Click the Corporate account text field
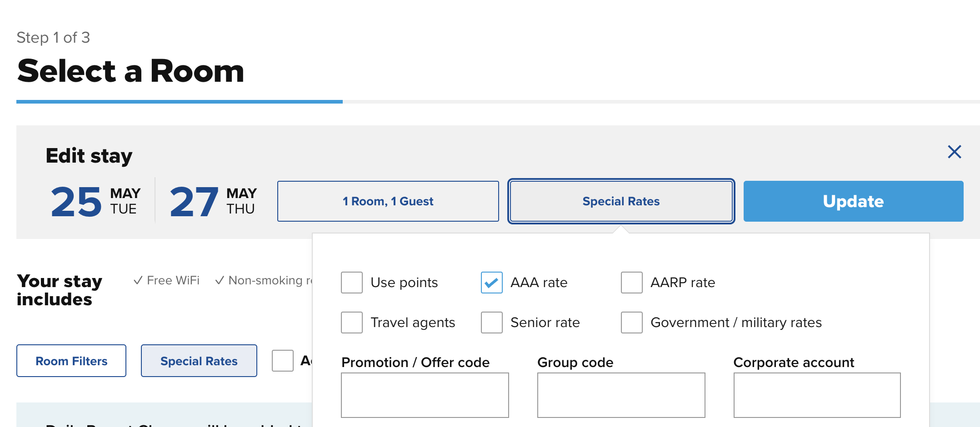 tap(817, 395)
